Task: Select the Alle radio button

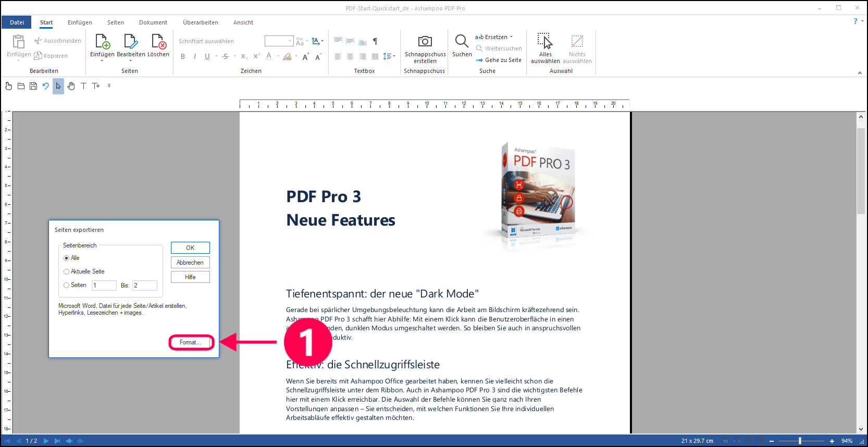Action: (66, 258)
